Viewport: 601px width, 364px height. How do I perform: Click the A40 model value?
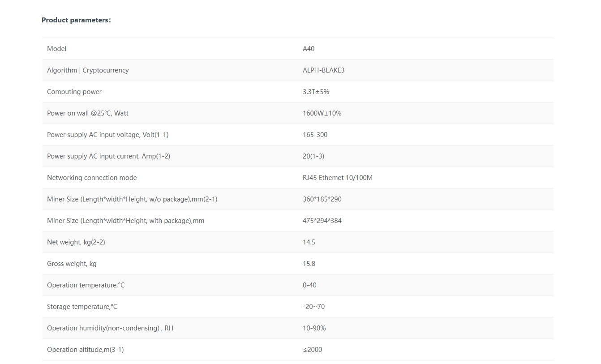click(309, 49)
